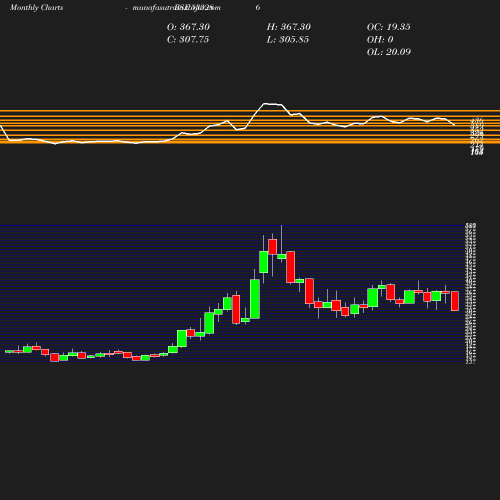Viewport: 500px width, 500px height.
Task: Click the last red candlestick on the right
Action: tap(455, 301)
